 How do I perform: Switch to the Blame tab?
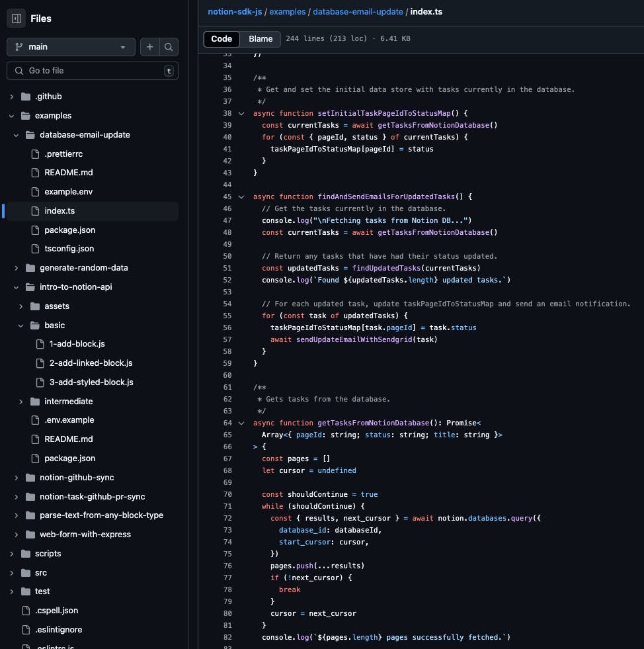click(261, 39)
